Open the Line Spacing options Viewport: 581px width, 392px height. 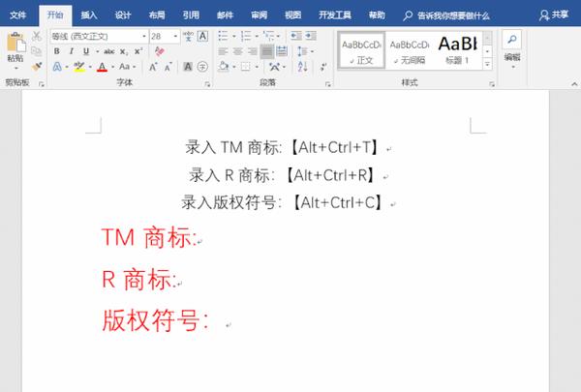(305, 51)
